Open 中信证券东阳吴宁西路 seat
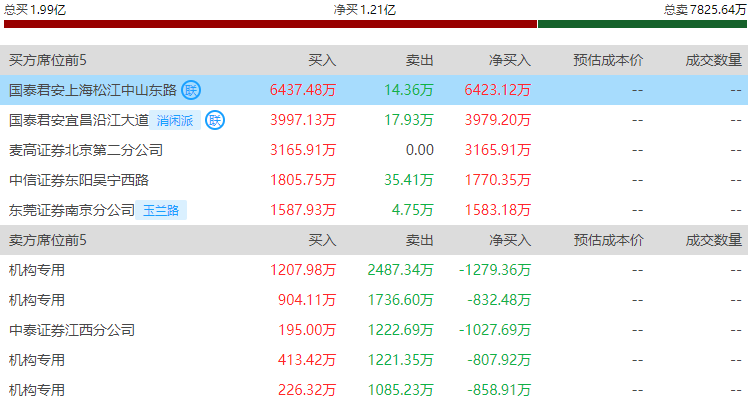Image resolution: width=748 pixels, height=401 pixels. click(79, 180)
